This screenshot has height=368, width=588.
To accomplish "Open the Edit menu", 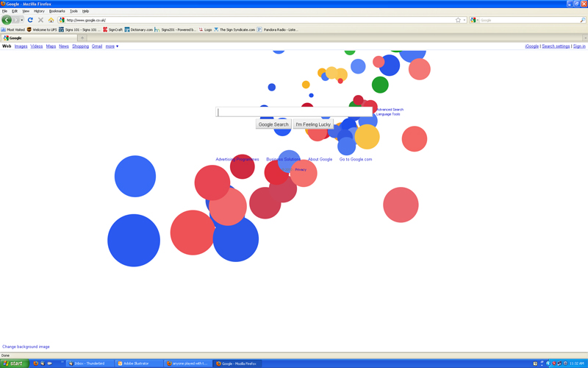I will coord(15,11).
